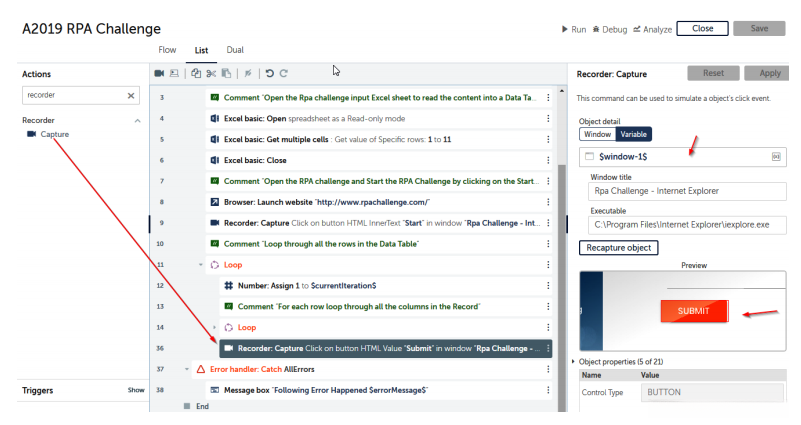The image size is (801, 425).
Task: Open the options menu for line 3
Action: [548, 98]
